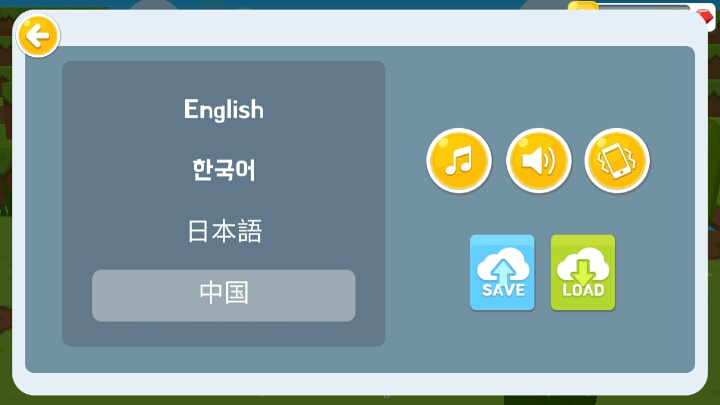Go back using the yellow arrow button
The width and height of the screenshot is (720, 405).
[38, 36]
